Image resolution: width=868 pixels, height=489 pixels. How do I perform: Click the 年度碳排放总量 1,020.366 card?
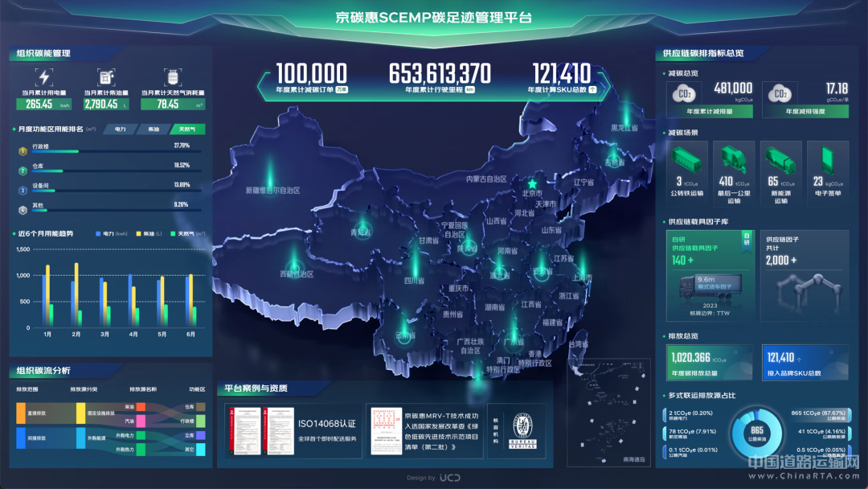[x=709, y=363]
